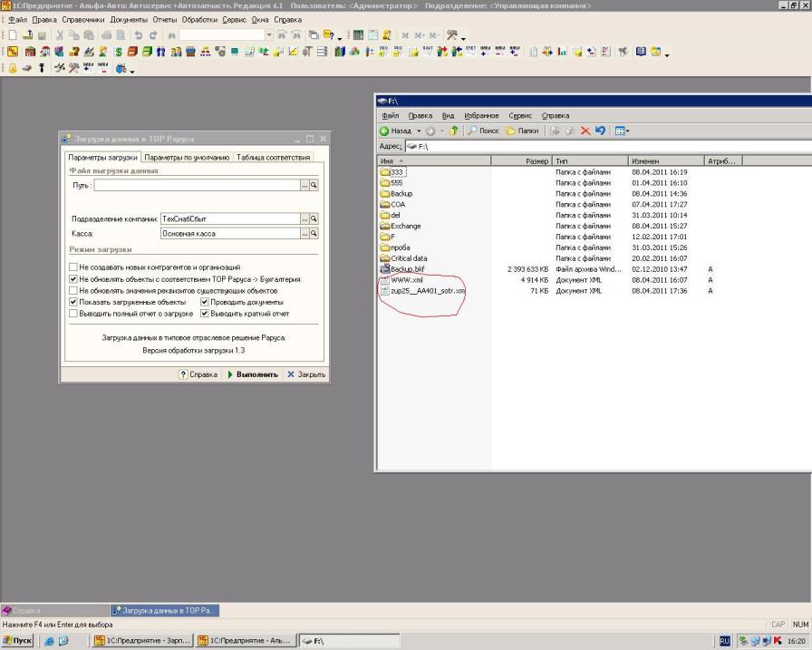
Task: Click the line chart report icon
Action: 293,52
